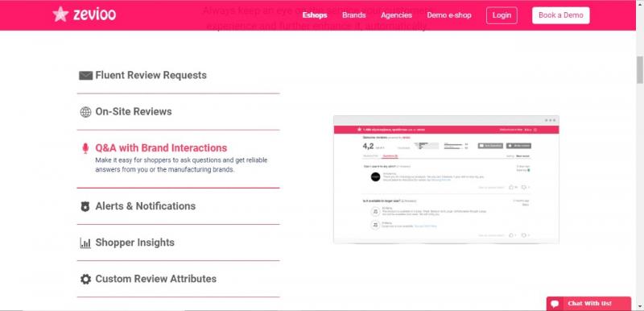Click the gear icon beside Custom Review Attributes

[x=85, y=280]
